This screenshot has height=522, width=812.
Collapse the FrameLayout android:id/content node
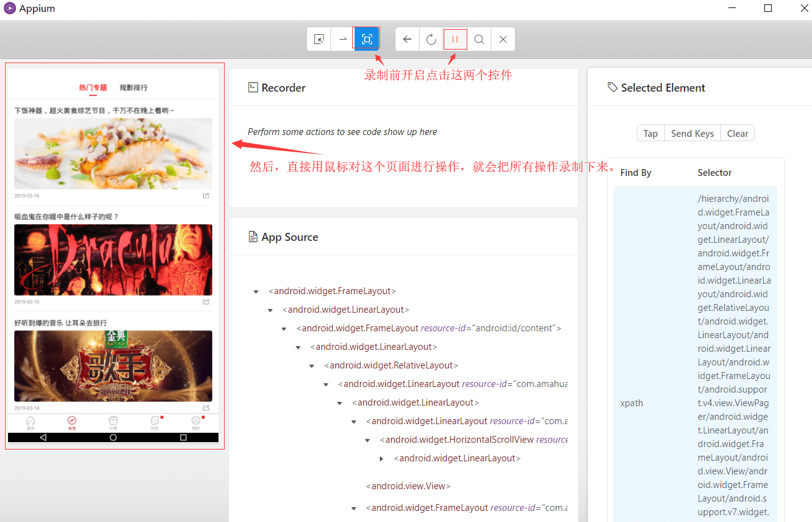click(x=284, y=329)
